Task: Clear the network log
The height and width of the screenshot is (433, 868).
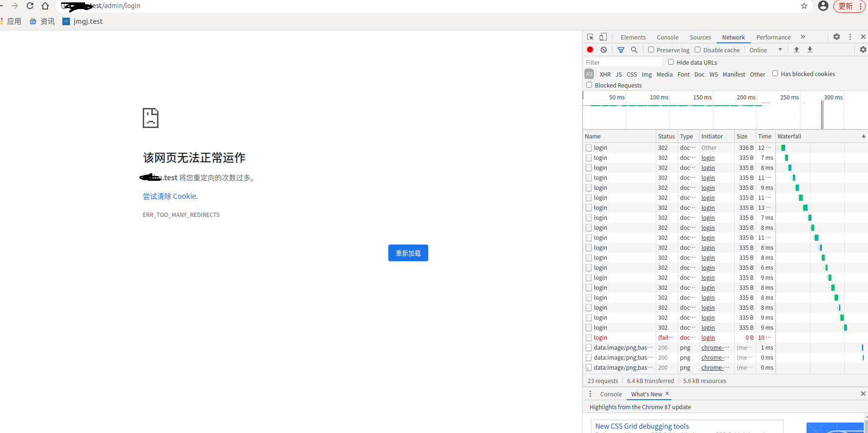Action: [x=603, y=49]
